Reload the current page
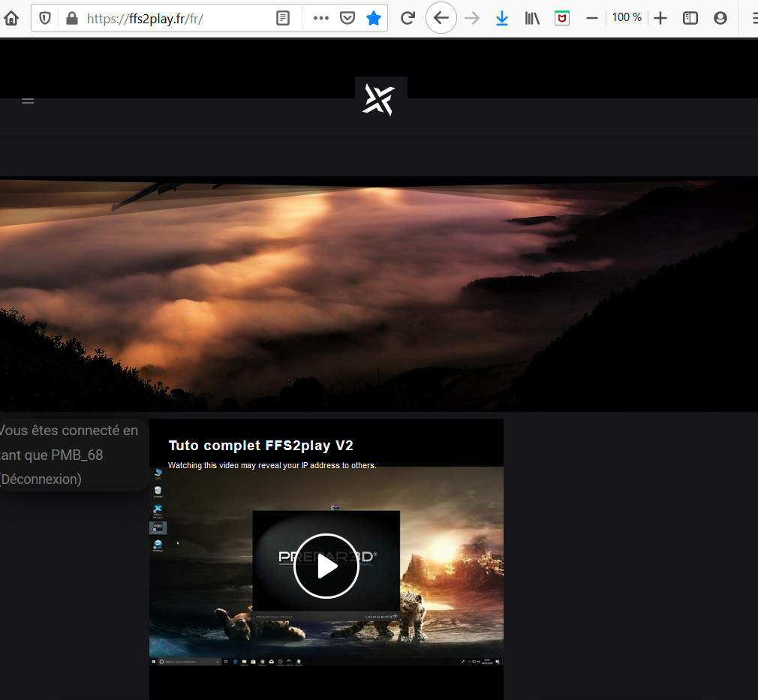 [x=408, y=18]
